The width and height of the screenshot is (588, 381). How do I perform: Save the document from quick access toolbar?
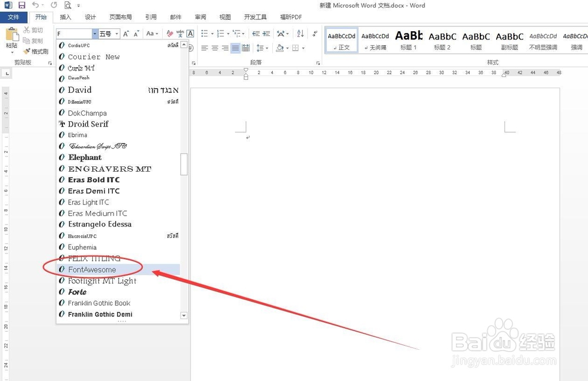point(22,5)
